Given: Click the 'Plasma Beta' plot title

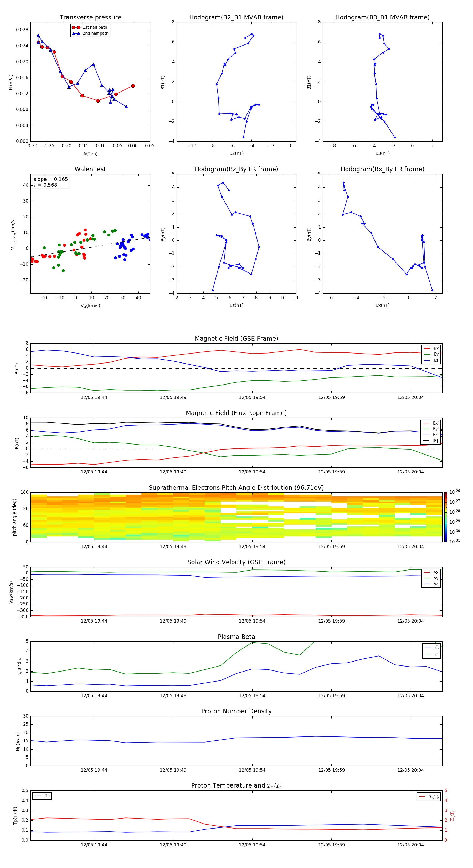Looking at the screenshot, I should click(x=236, y=637).
